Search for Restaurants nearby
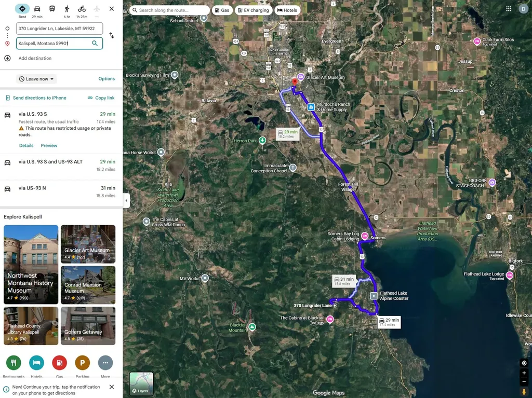 click(14, 363)
